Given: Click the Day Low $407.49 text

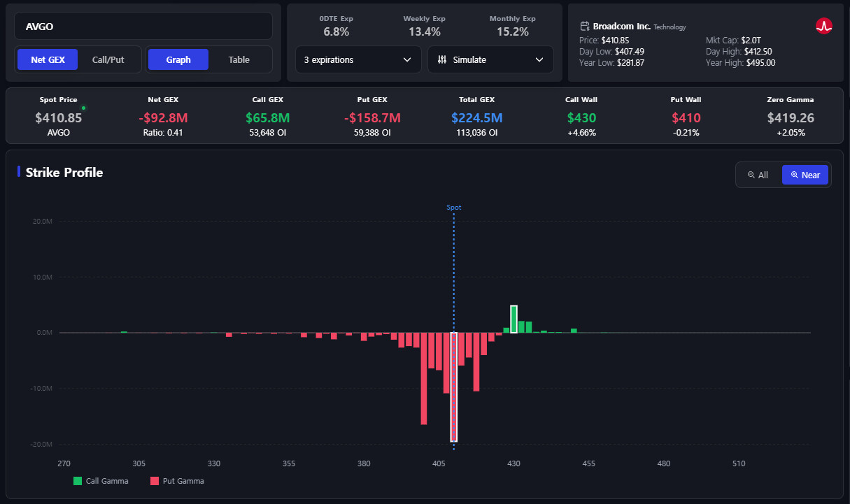Looking at the screenshot, I should (x=612, y=52).
